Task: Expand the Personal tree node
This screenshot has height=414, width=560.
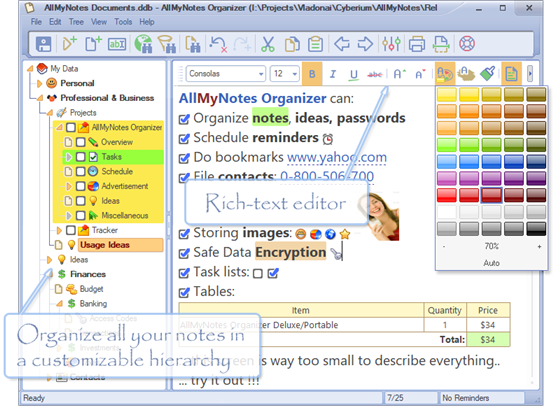Action: (x=40, y=84)
